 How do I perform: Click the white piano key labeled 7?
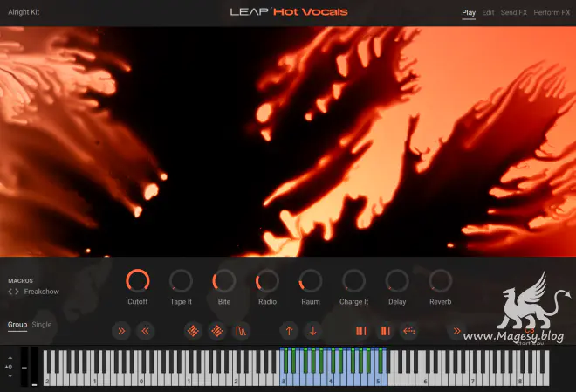pos(473,379)
